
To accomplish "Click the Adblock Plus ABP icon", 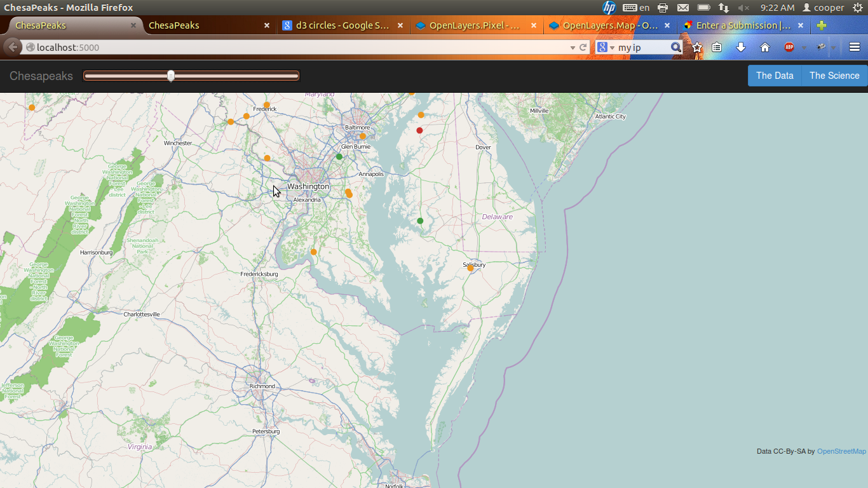I will [x=789, y=48].
